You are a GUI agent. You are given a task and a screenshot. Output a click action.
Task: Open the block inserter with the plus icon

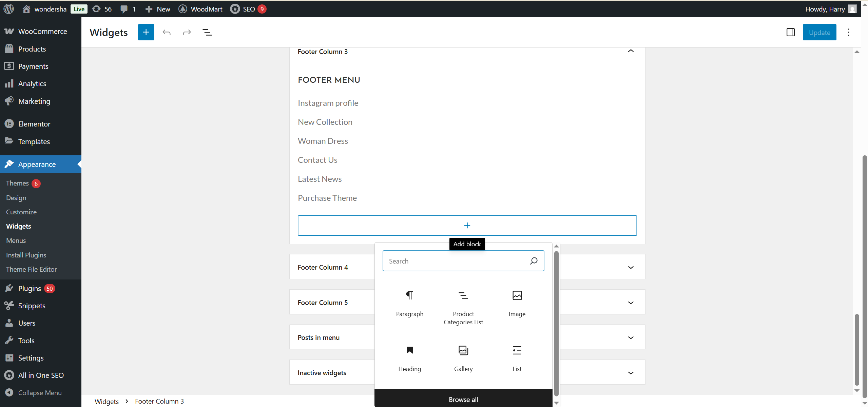(146, 32)
